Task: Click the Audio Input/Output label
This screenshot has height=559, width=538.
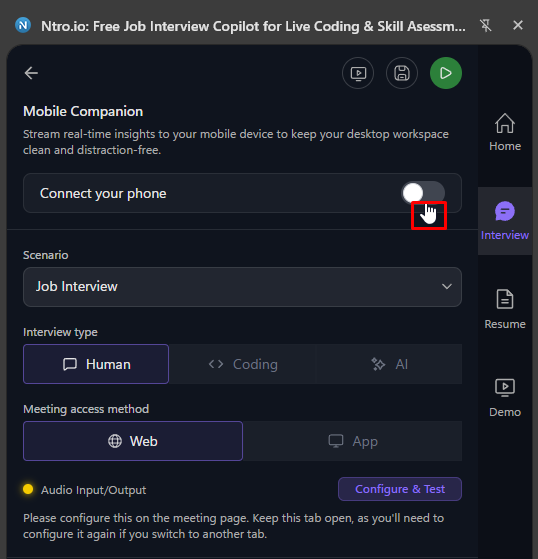Action: click(x=93, y=490)
